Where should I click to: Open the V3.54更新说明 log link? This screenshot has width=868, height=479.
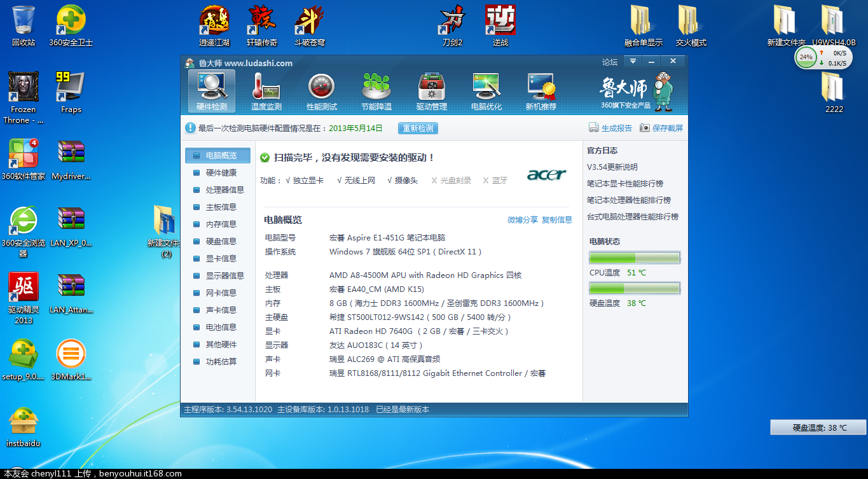612,167
